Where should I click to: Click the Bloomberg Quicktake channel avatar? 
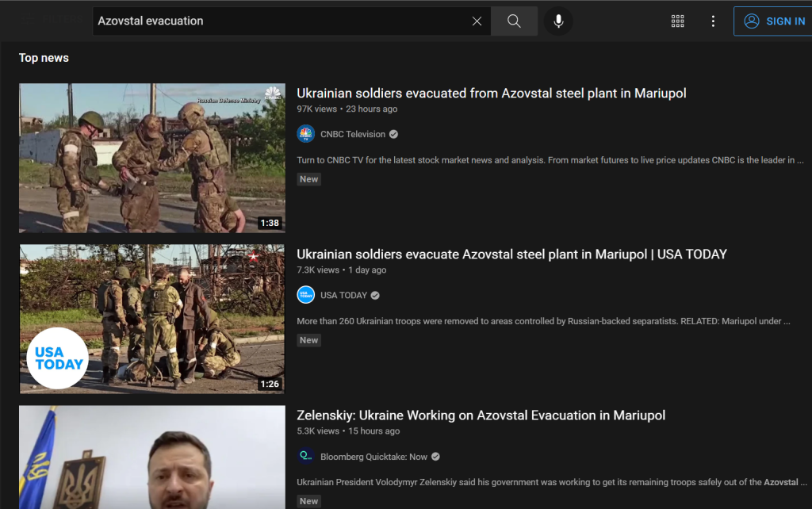pyautogui.click(x=305, y=456)
